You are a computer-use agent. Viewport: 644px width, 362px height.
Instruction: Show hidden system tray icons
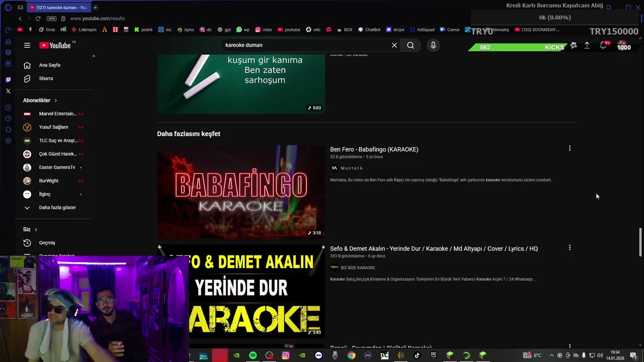[551, 355]
